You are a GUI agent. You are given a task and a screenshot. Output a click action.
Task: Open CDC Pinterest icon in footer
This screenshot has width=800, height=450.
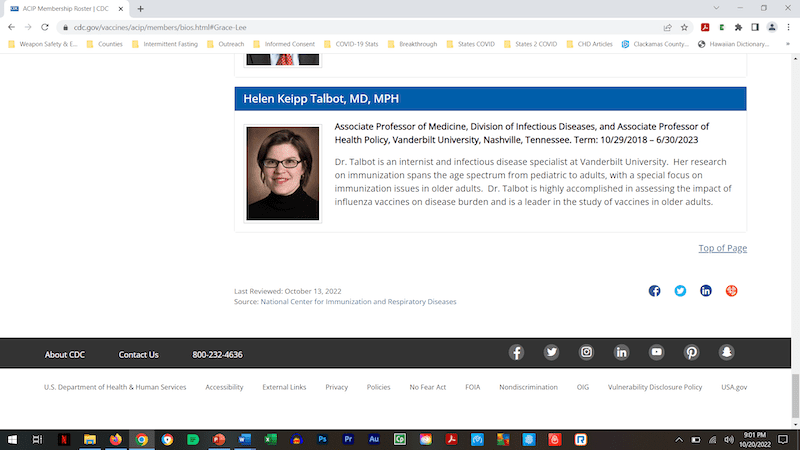click(x=691, y=353)
